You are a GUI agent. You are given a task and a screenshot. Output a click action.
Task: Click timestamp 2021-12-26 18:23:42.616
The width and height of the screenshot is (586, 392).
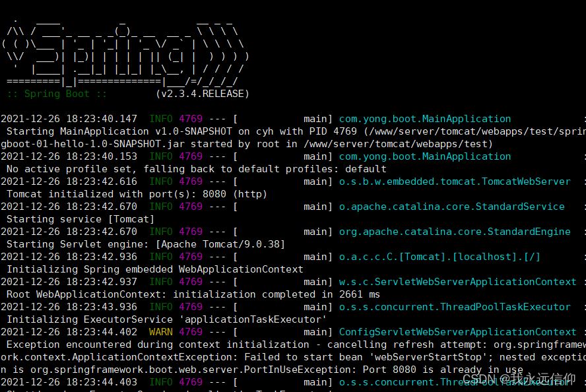pos(69,181)
